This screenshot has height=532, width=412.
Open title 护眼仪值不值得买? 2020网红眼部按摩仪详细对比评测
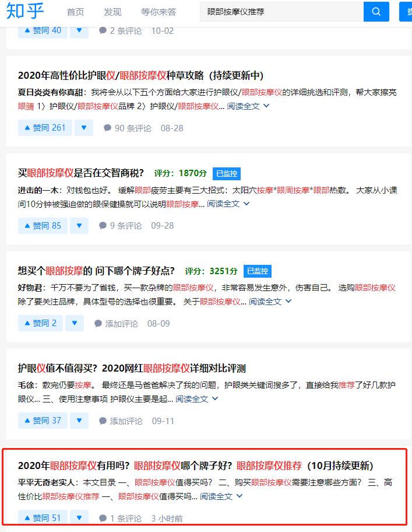point(132,368)
